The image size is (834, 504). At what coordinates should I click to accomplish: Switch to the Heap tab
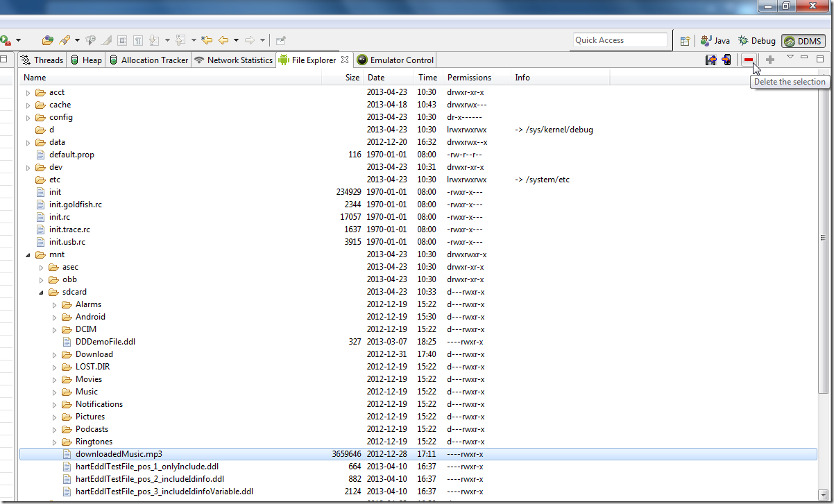click(x=86, y=60)
